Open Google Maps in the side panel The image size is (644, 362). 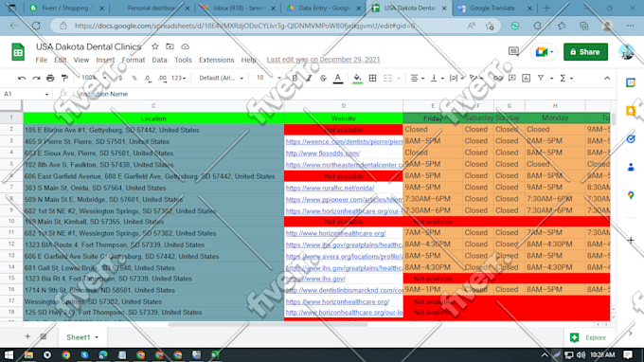(x=631, y=195)
